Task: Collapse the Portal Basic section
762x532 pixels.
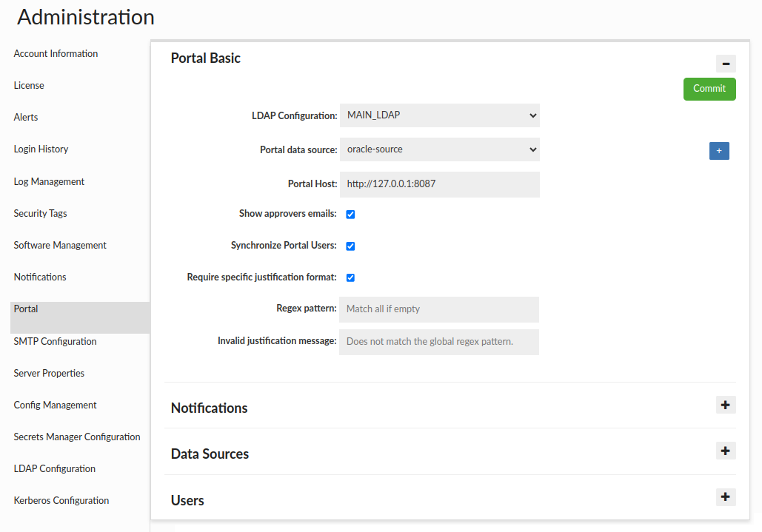Action: point(725,64)
